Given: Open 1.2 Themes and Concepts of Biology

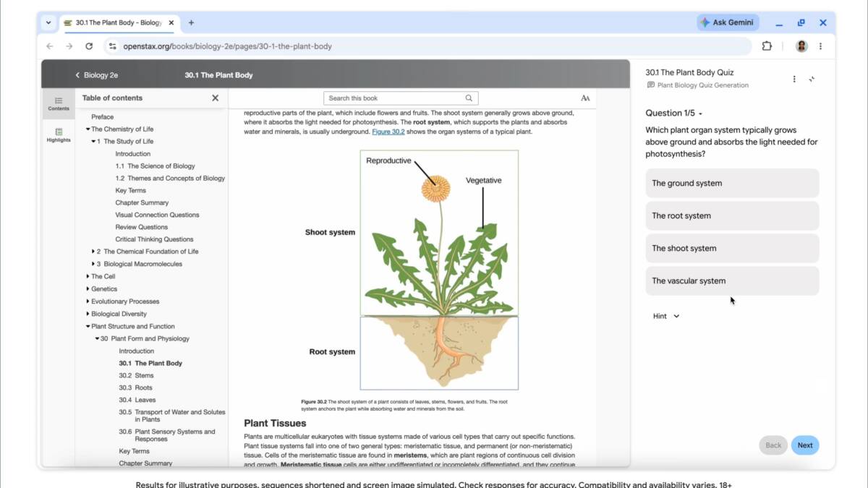Looking at the screenshot, I should [170, 178].
